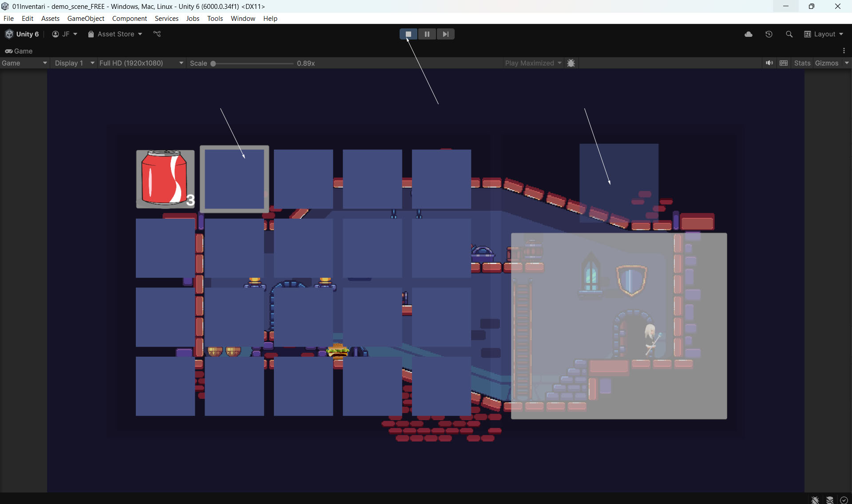Click the search magnifier icon

tap(789, 34)
